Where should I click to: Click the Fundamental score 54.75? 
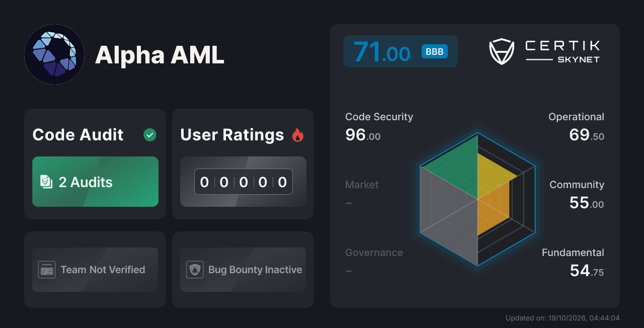tap(587, 271)
